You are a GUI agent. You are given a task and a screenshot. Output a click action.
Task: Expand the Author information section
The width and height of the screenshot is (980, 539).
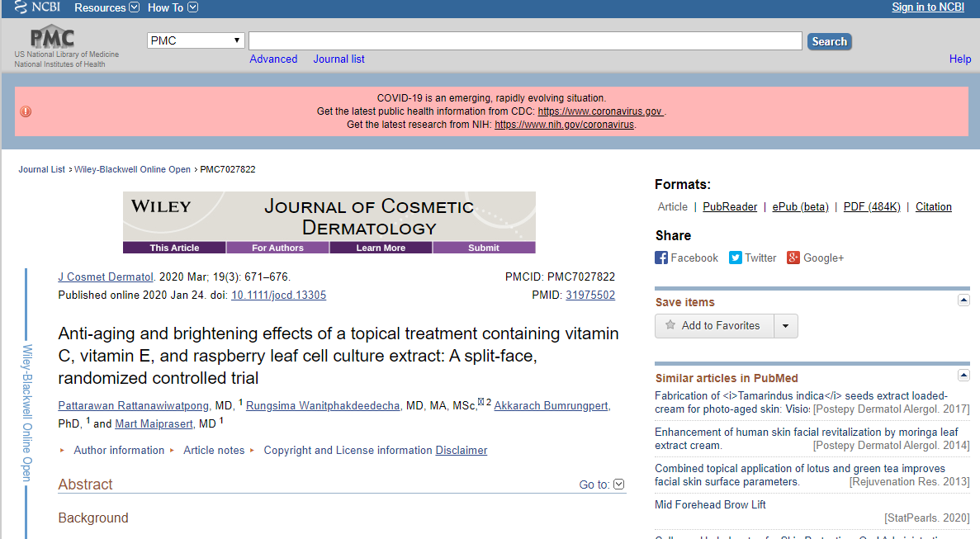(x=118, y=450)
